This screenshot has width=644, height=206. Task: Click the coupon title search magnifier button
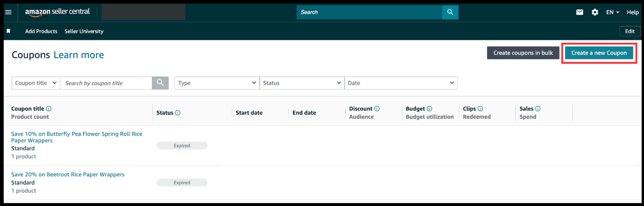pos(160,83)
